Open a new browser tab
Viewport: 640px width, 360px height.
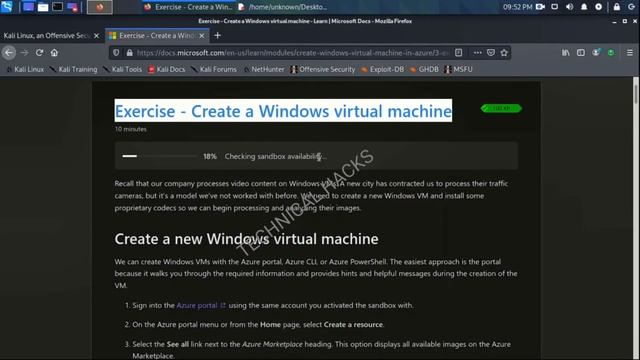218,36
